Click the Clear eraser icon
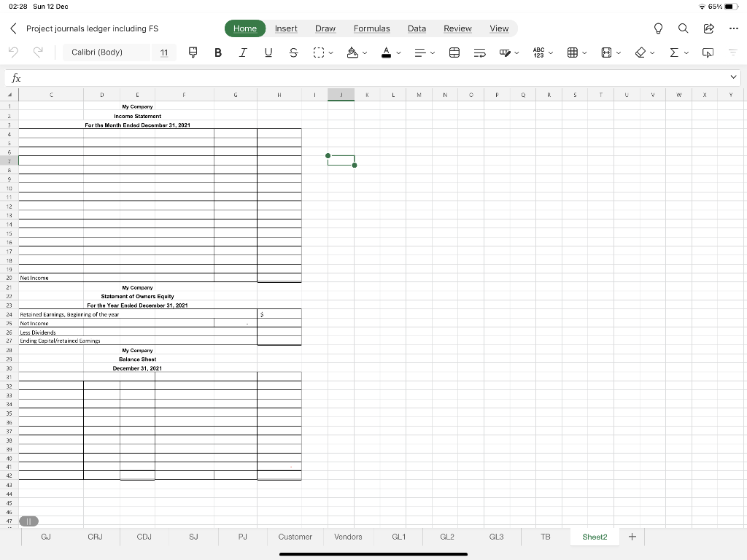Screen dimensions: 747x560 640,52
